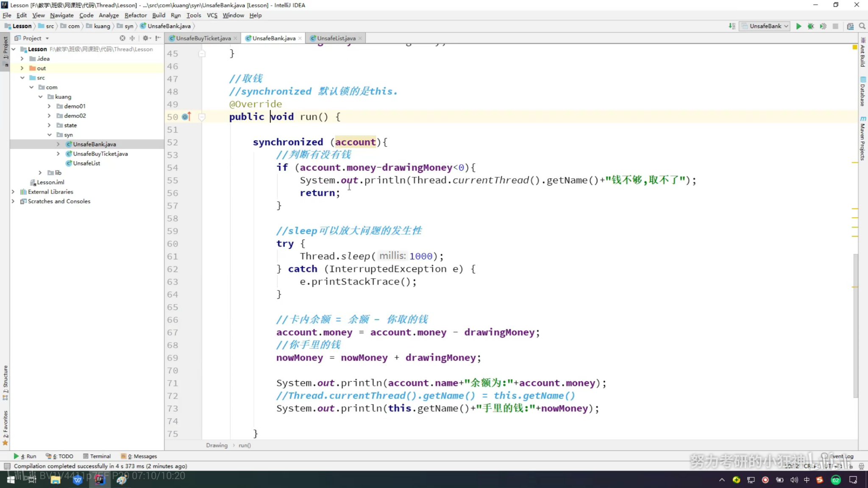Open Project Structure from toolbar
This screenshot has width=868, height=488.
(x=850, y=26)
